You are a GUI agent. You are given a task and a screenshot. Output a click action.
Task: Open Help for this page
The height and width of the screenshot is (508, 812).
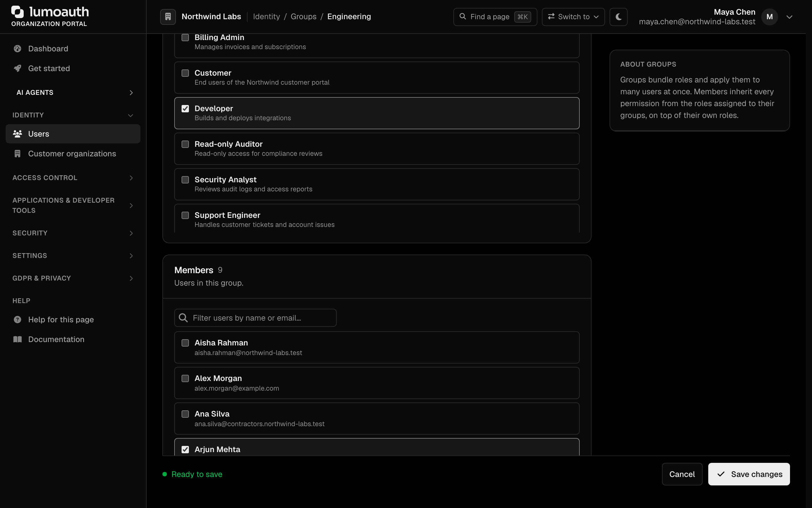click(x=73, y=319)
